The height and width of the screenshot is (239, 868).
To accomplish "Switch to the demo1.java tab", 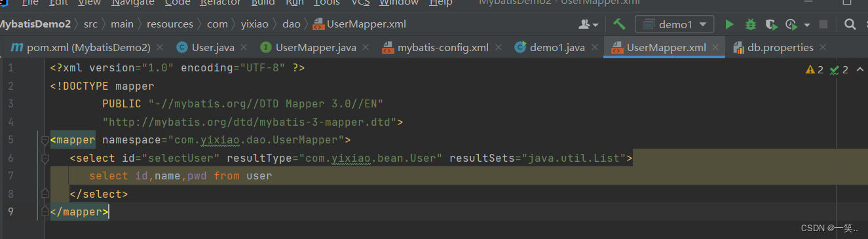I will pyautogui.click(x=557, y=47).
